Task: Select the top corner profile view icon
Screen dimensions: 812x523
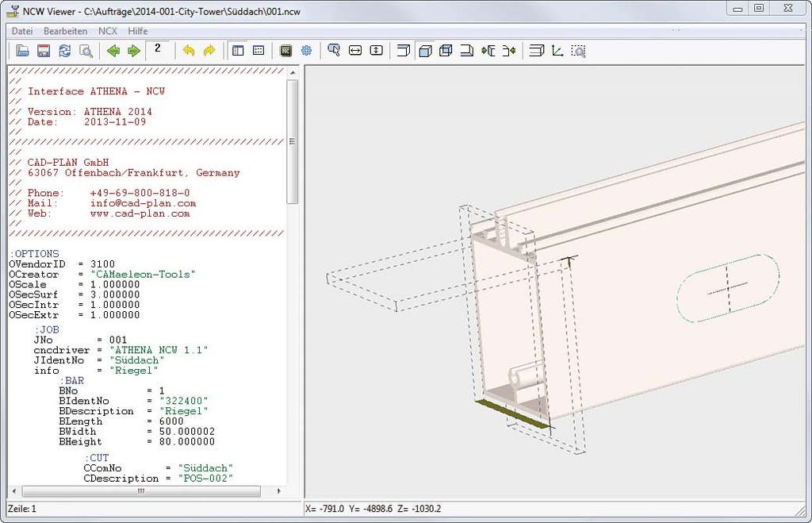Action: point(404,51)
